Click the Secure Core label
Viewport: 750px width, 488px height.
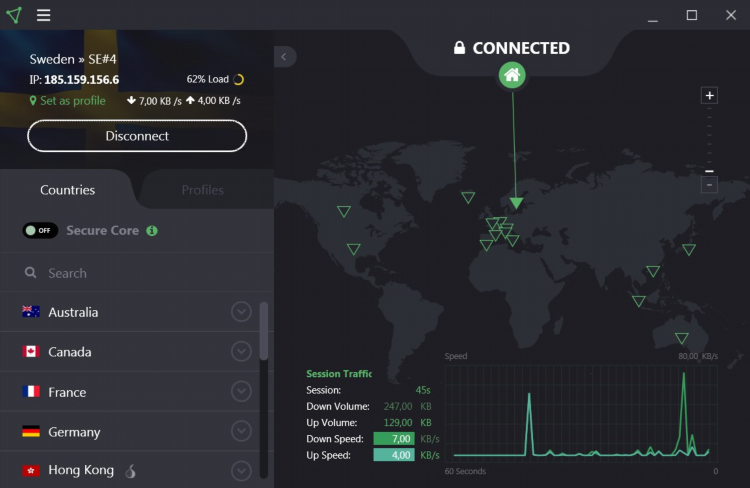click(x=102, y=231)
